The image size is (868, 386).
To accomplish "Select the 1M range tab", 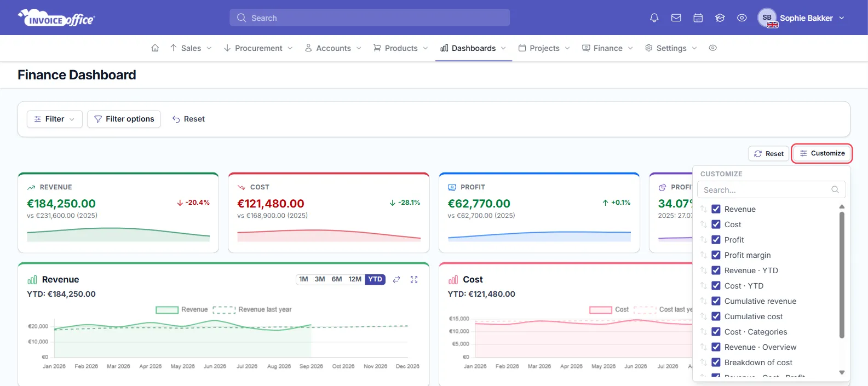I will click(x=303, y=279).
